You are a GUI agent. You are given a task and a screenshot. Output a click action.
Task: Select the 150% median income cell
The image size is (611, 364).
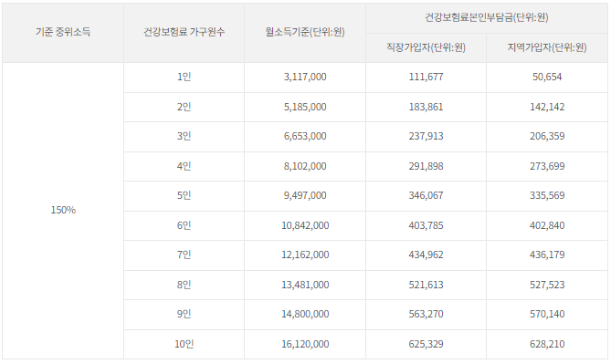pyautogui.click(x=63, y=210)
